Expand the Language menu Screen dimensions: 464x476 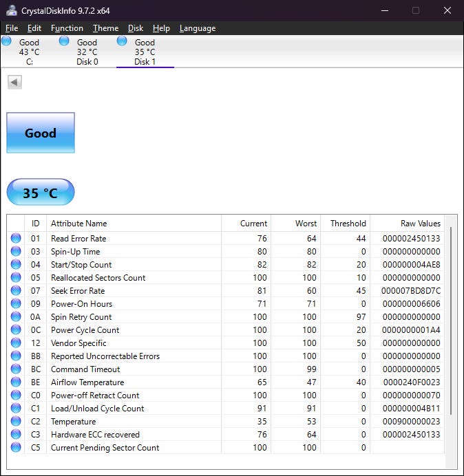point(198,28)
